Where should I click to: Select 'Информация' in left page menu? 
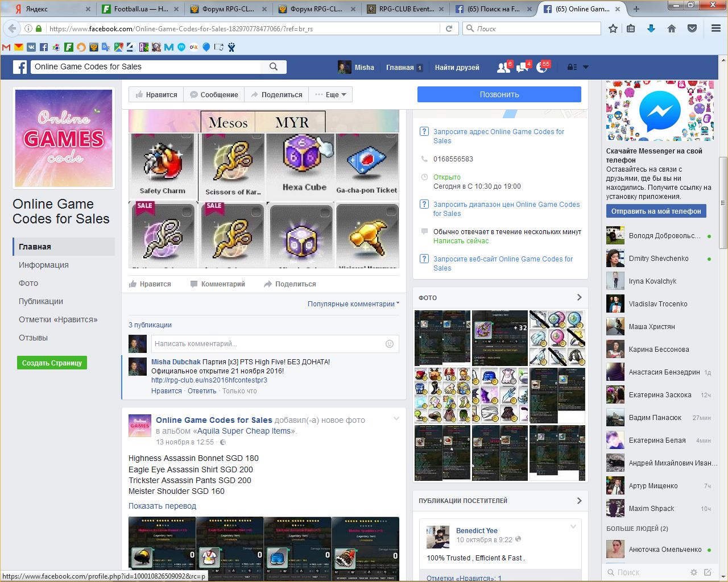click(43, 265)
